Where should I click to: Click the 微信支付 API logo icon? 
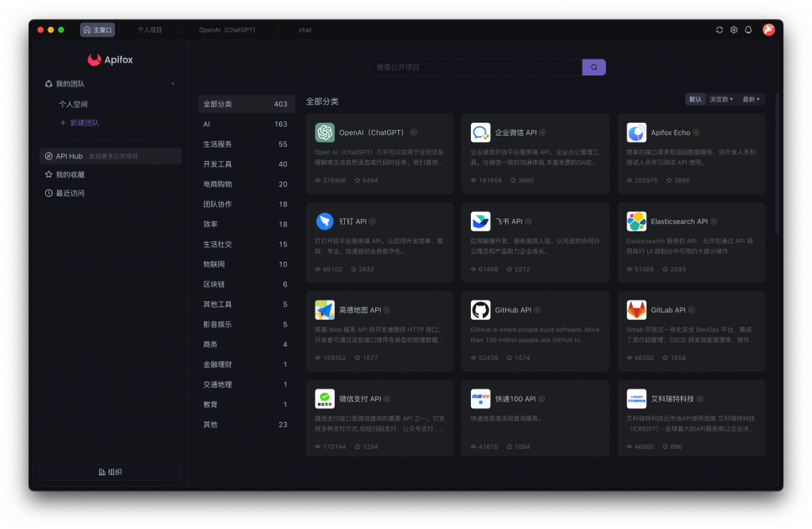coord(324,399)
